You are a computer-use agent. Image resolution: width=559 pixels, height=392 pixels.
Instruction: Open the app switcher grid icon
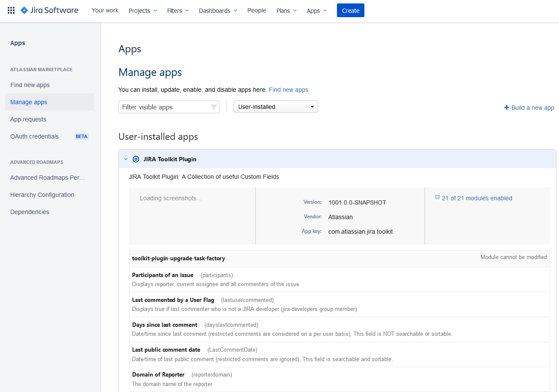point(11,10)
